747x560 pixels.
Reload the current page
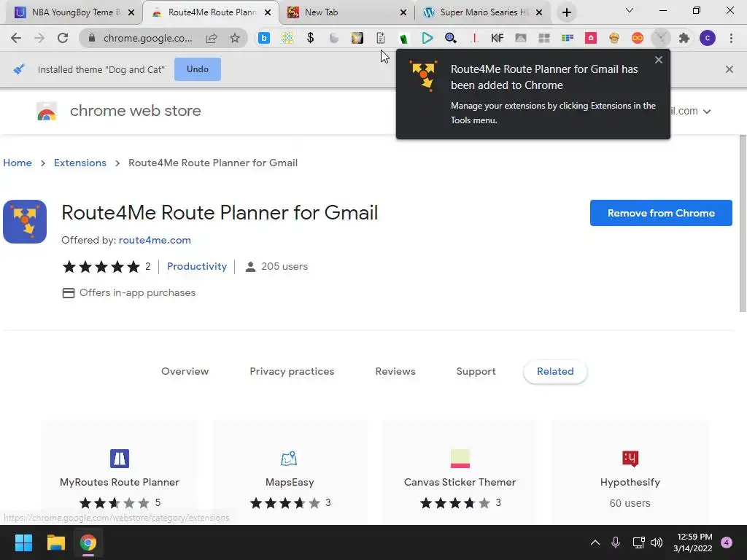point(63,38)
